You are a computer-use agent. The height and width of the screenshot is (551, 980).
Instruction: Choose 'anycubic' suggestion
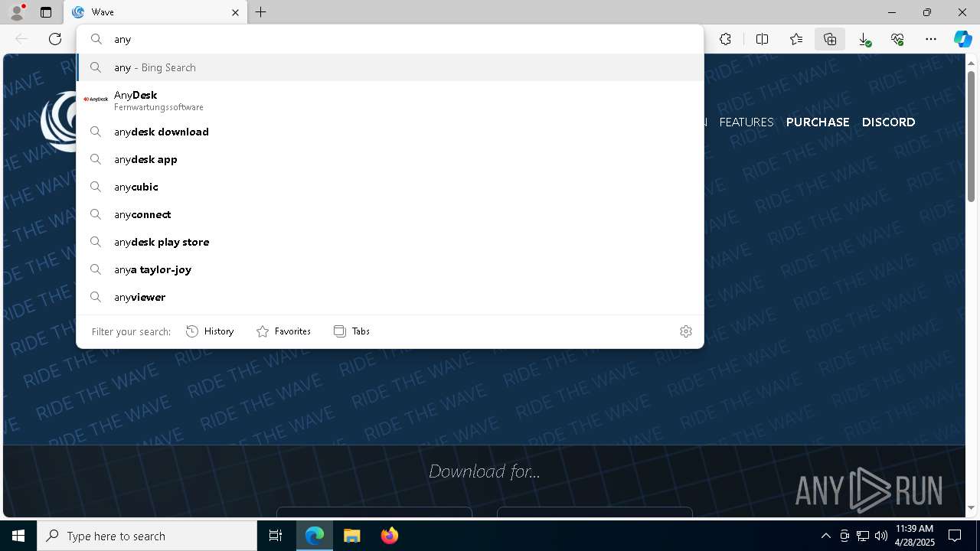click(x=390, y=187)
